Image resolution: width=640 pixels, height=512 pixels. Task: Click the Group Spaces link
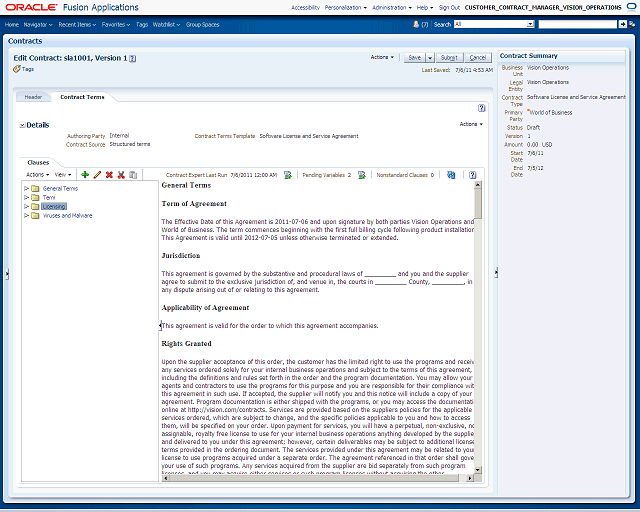coord(202,24)
